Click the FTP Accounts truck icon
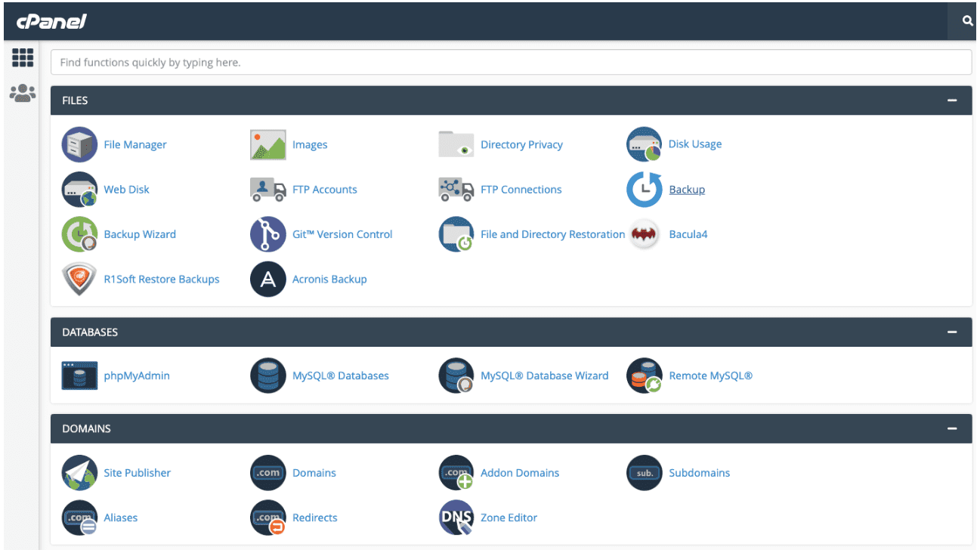The width and height of the screenshot is (980, 553). [268, 190]
